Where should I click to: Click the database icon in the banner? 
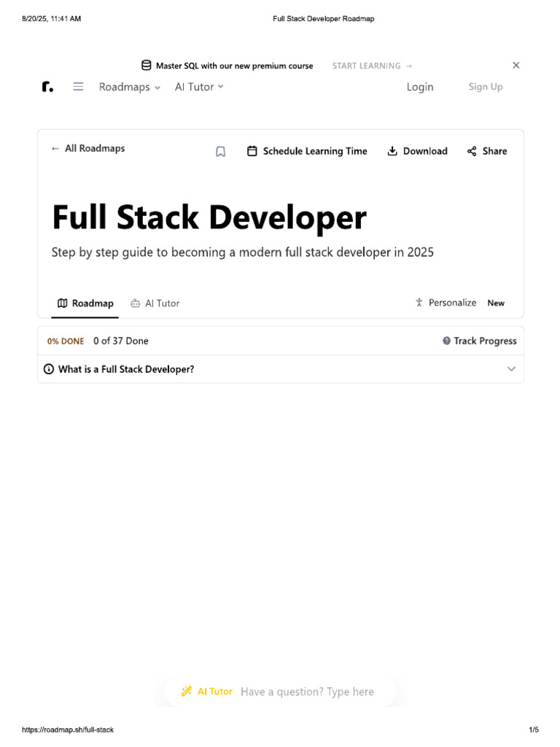click(x=147, y=66)
